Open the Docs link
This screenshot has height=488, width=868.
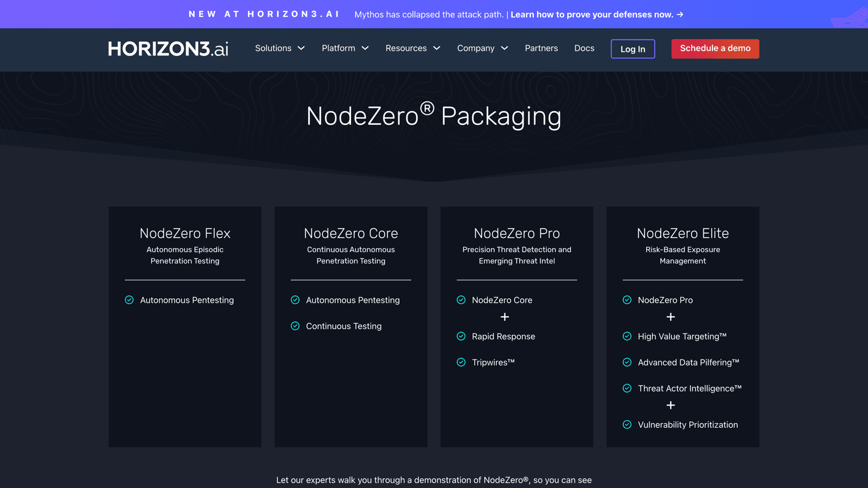[x=584, y=48]
